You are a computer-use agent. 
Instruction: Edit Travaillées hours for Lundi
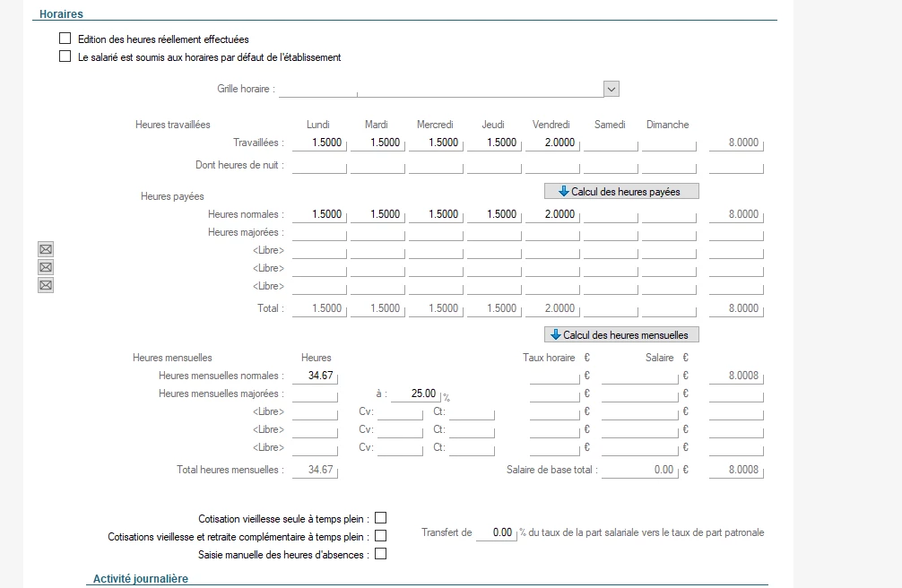click(x=319, y=143)
